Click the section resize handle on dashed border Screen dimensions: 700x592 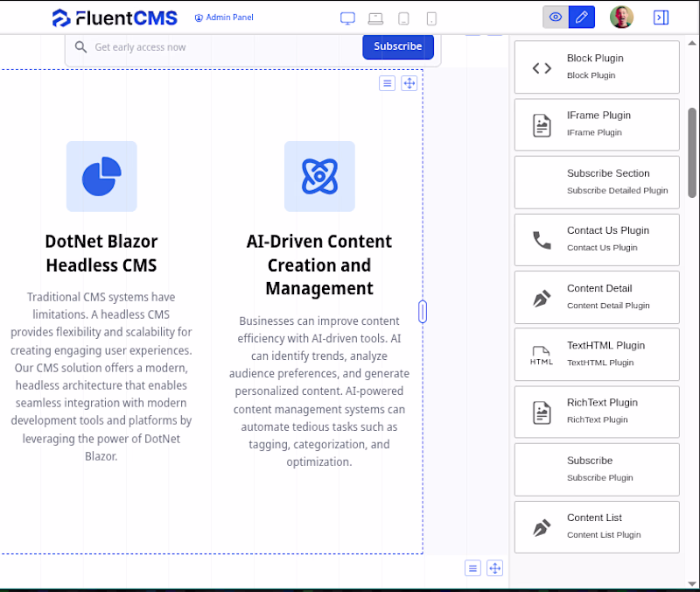423,312
